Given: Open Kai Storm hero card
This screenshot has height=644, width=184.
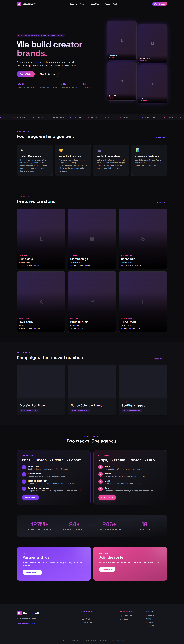Looking at the screenshot, I should click(x=152, y=84).
